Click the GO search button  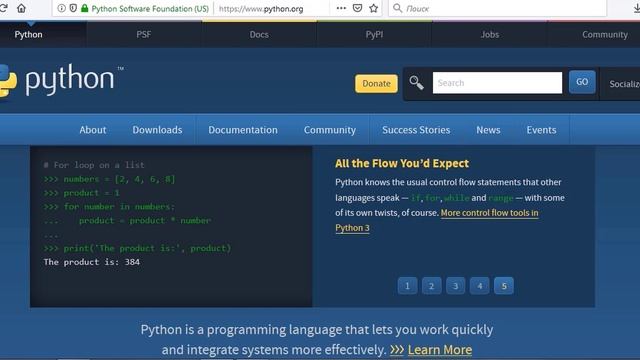point(582,82)
